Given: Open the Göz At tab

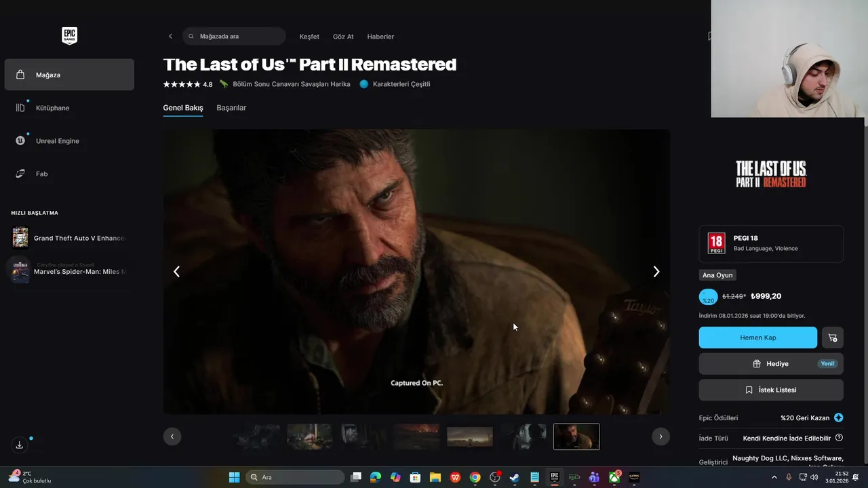Looking at the screenshot, I should point(343,37).
